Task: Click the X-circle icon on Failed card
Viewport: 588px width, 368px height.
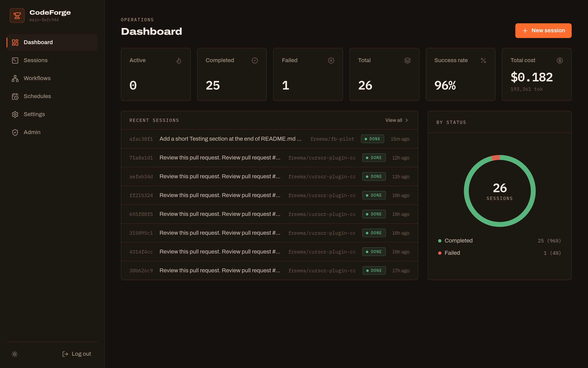Action: 331,60
